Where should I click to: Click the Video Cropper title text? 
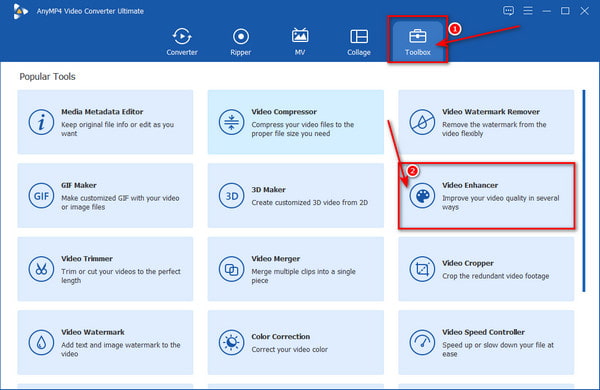[x=468, y=263]
